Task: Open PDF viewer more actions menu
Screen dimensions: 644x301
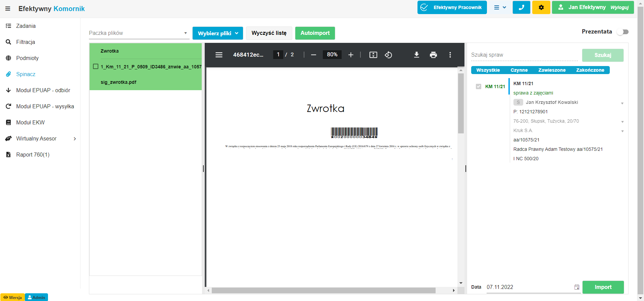Action: (450, 55)
